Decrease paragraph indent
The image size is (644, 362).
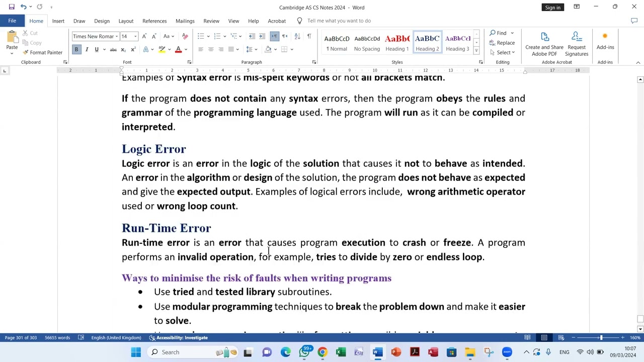pos(252,36)
